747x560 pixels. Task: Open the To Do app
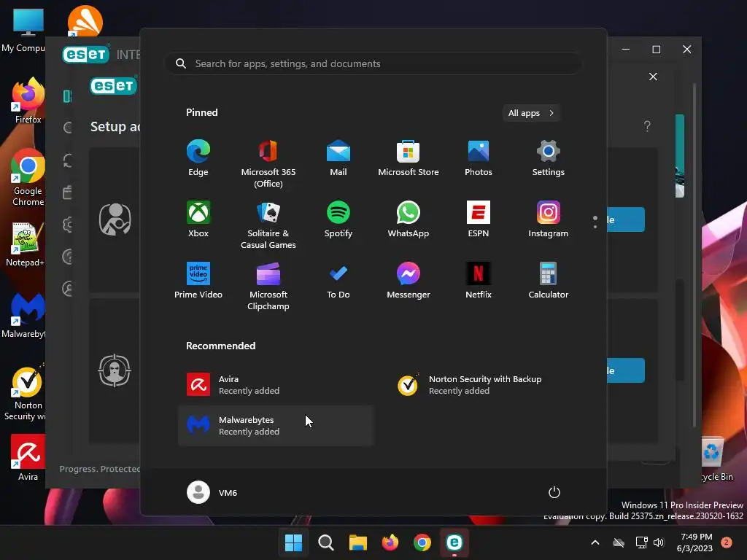(338, 280)
